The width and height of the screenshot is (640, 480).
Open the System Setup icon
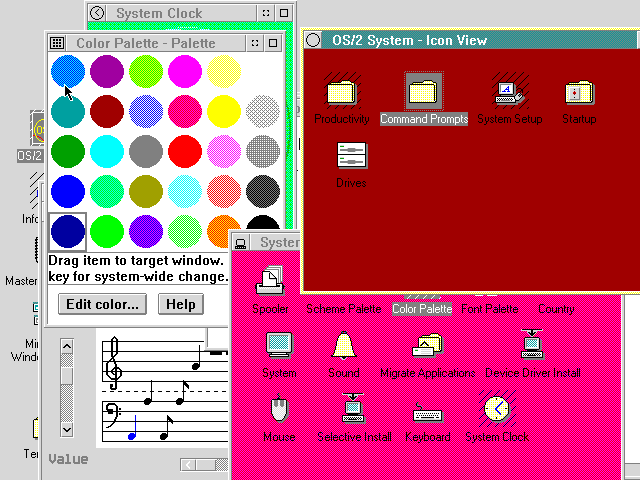[509, 91]
